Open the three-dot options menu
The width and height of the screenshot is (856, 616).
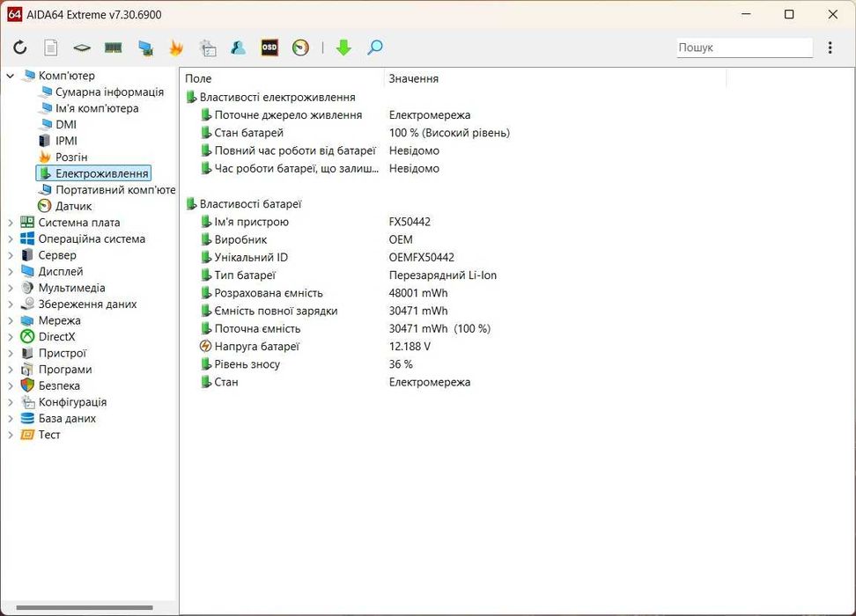(x=830, y=48)
